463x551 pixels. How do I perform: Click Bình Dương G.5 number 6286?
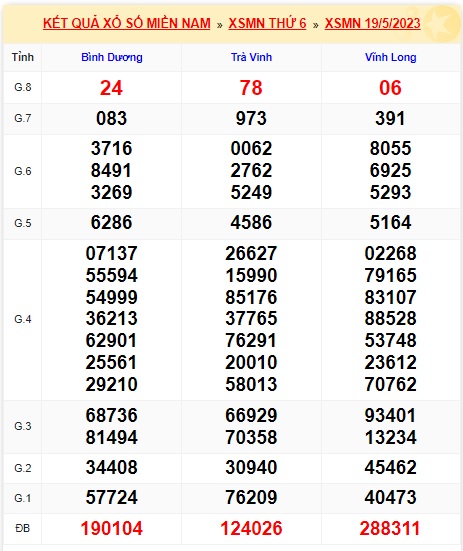click(111, 222)
